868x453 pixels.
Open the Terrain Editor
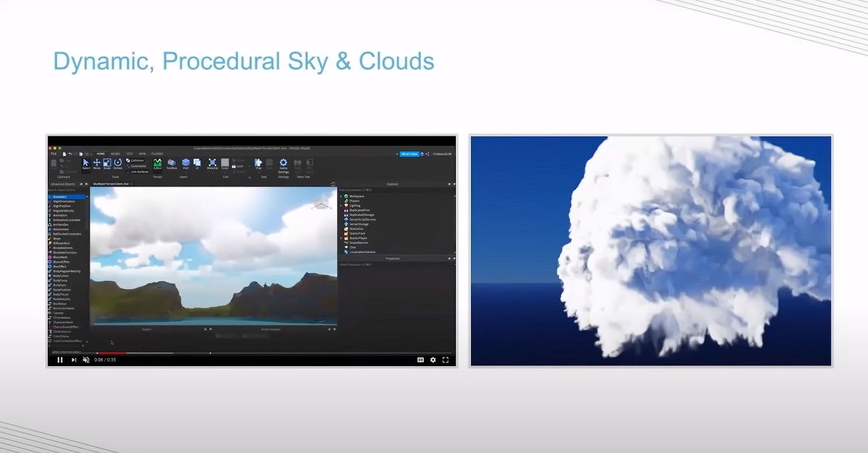(x=158, y=164)
